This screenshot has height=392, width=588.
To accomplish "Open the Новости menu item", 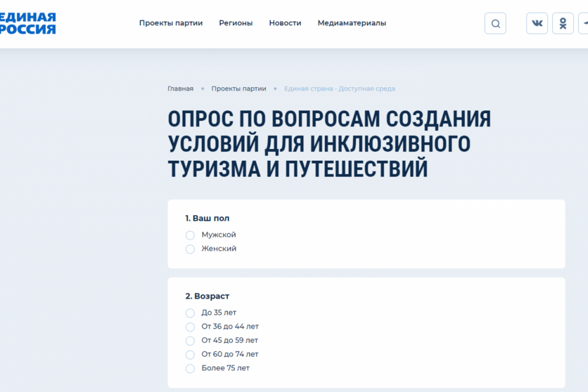I will [285, 23].
